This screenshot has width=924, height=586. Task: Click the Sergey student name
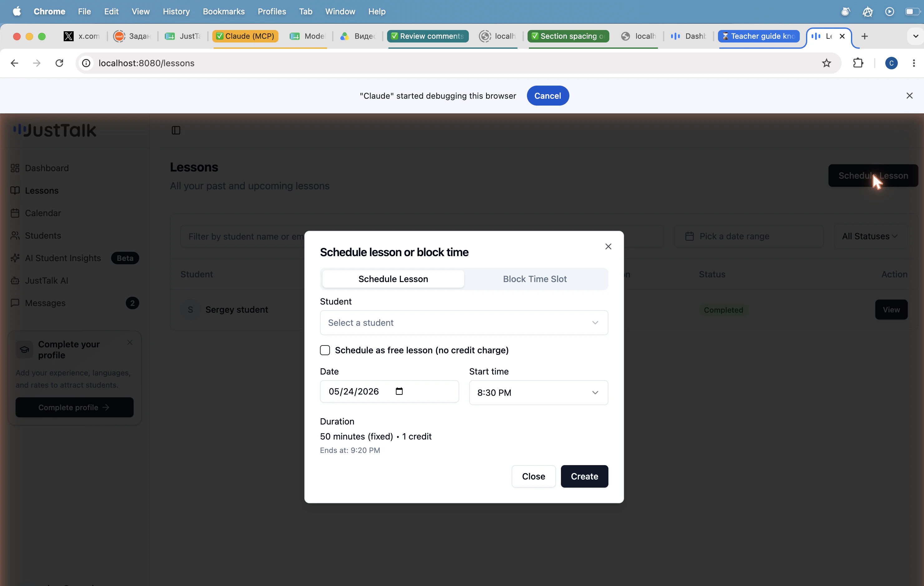point(236,310)
